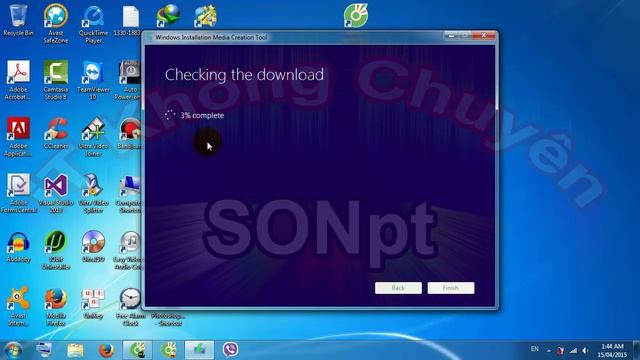
Task: Launch CCleaner from the desktop
Action: pos(56,133)
